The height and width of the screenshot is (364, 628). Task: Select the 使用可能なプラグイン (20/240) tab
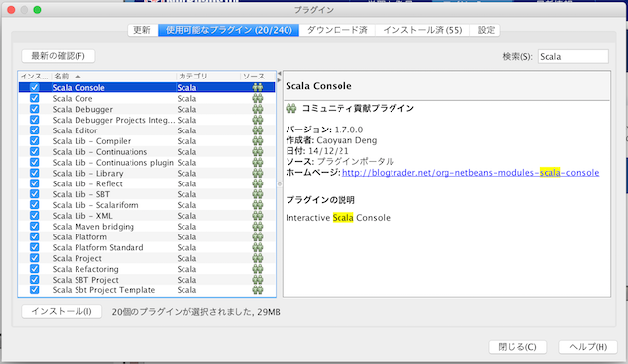pos(229,30)
